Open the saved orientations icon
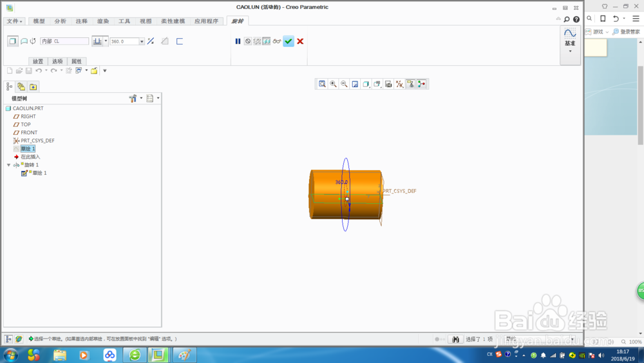The image size is (644, 363). click(x=377, y=84)
